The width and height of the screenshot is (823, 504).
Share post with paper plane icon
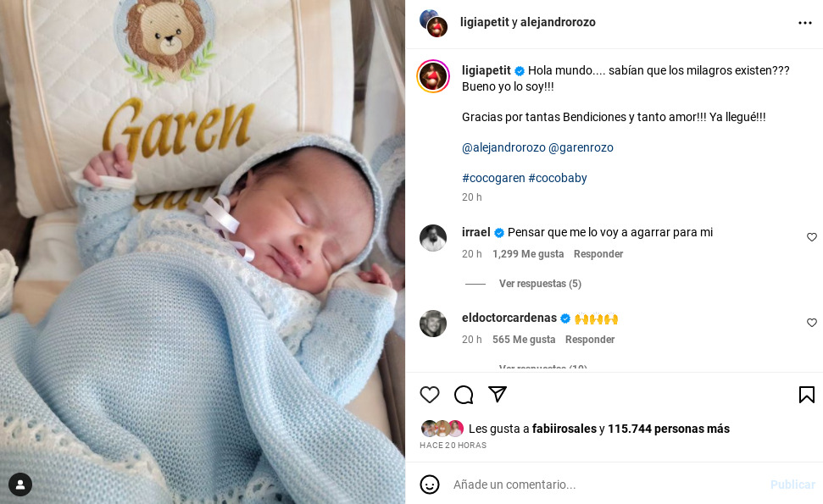(497, 394)
